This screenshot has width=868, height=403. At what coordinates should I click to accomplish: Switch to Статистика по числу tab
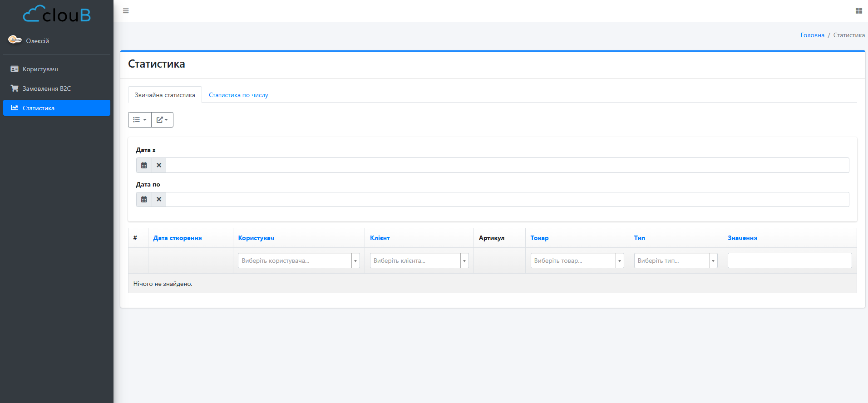[x=238, y=95]
